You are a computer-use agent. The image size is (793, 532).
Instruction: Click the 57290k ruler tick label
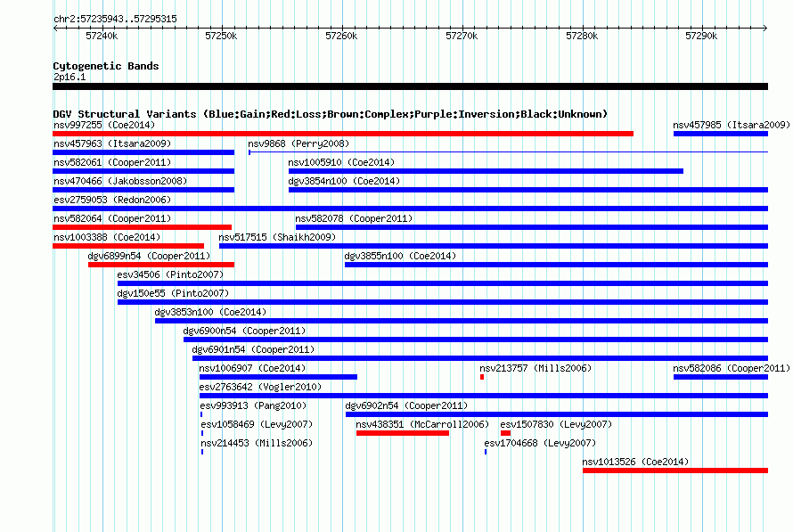pyautogui.click(x=701, y=36)
